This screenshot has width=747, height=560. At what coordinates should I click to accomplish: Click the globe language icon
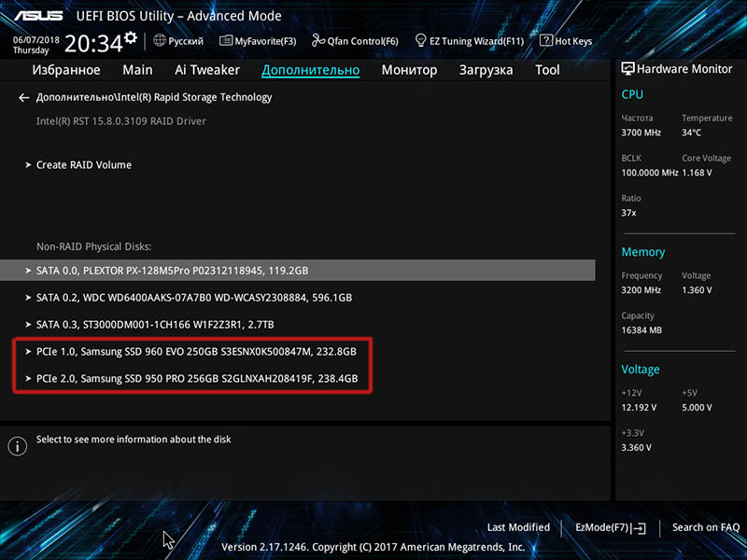(x=160, y=40)
